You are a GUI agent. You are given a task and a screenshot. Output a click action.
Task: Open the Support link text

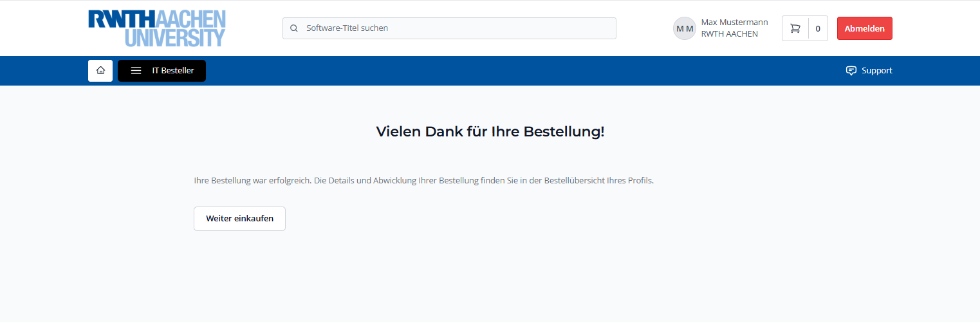(876, 71)
